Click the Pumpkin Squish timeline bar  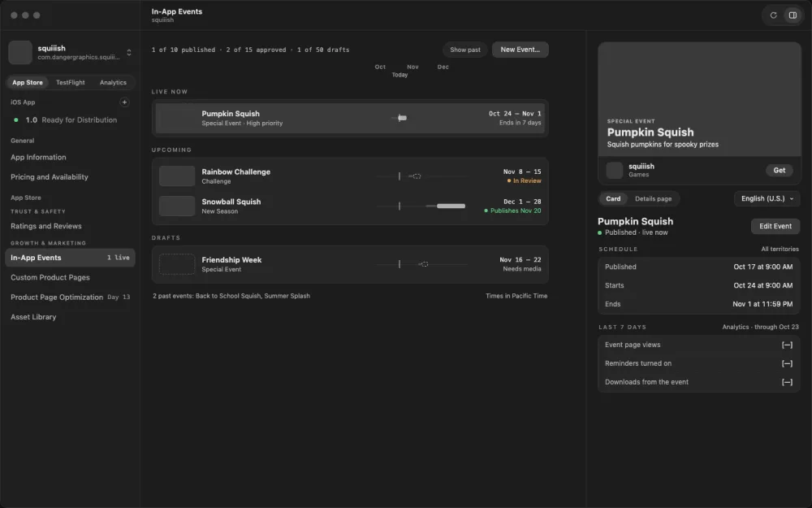click(402, 118)
